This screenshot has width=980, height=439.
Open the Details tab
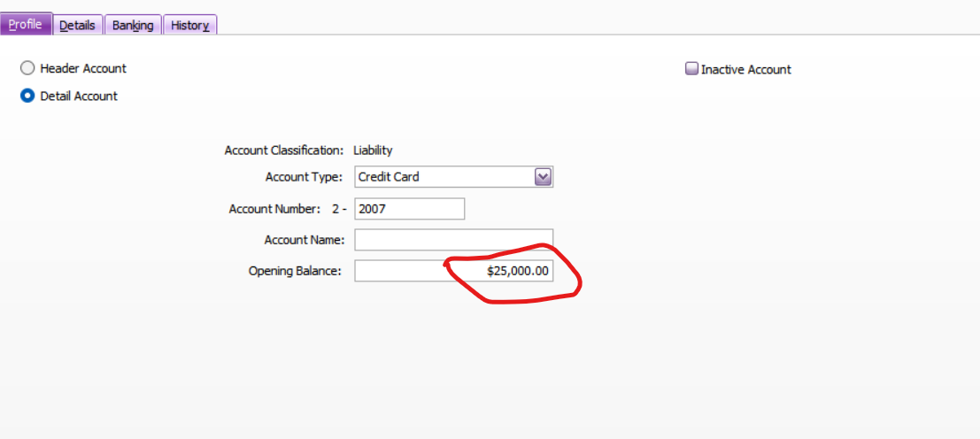(x=78, y=25)
